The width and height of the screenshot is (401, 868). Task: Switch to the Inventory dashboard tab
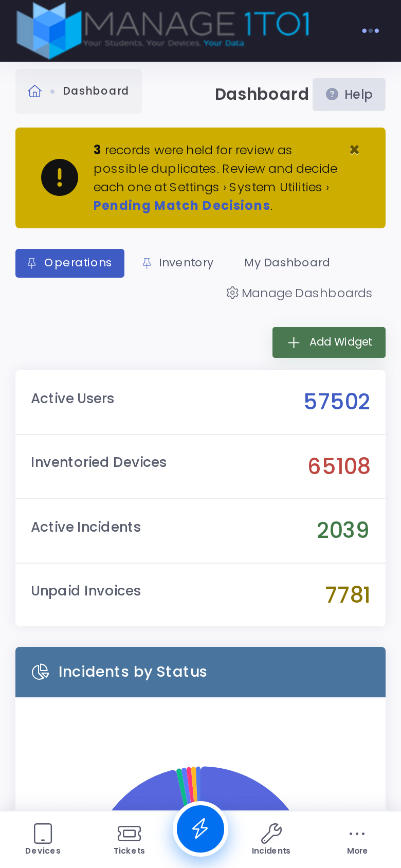(178, 263)
